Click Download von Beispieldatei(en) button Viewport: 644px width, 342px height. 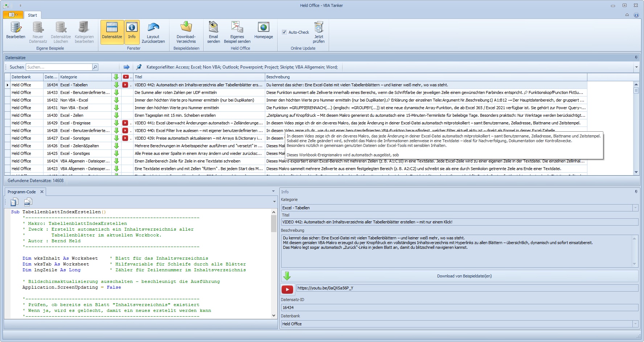pos(464,276)
